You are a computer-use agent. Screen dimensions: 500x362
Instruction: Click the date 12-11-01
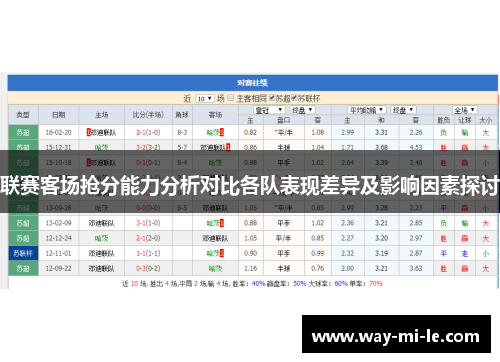(x=59, y=253)
